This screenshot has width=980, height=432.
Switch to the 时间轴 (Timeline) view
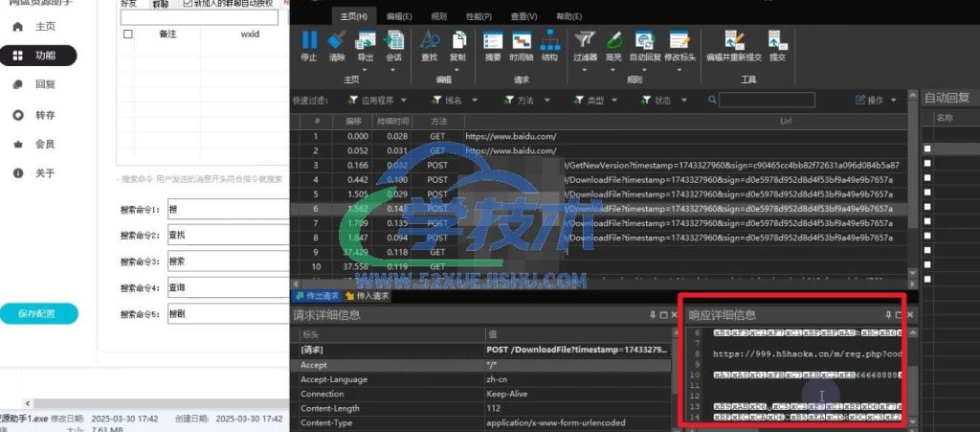522,44
